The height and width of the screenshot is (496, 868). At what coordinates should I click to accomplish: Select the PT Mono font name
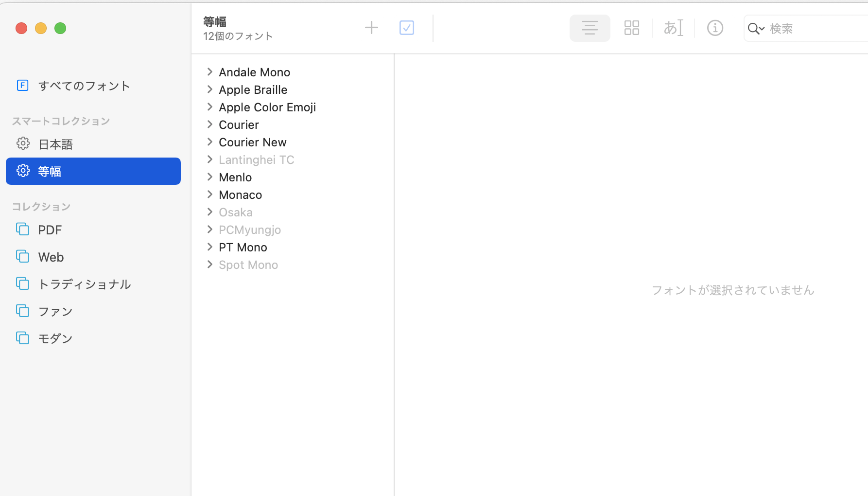[243, 248]
